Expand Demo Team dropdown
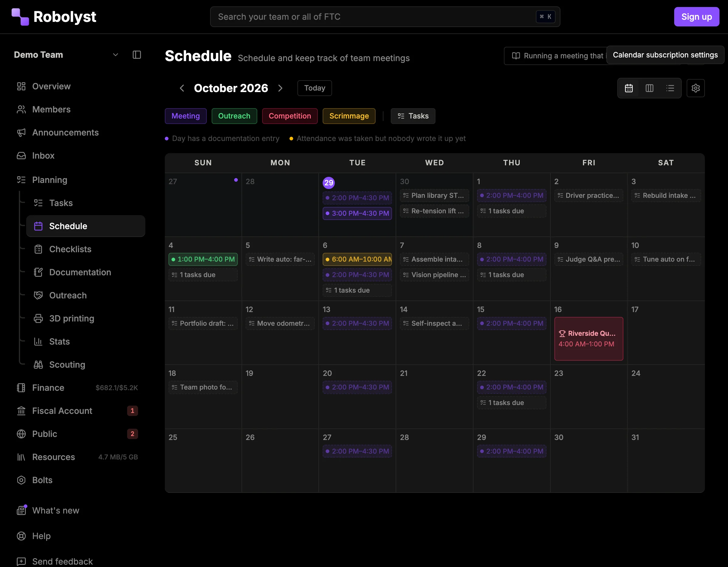 [x=66, y=55]
